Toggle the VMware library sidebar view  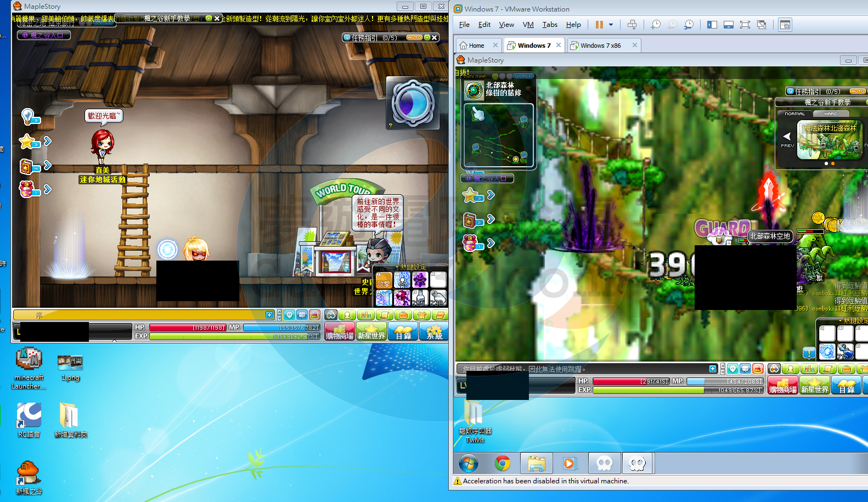(x=712, y=25)
